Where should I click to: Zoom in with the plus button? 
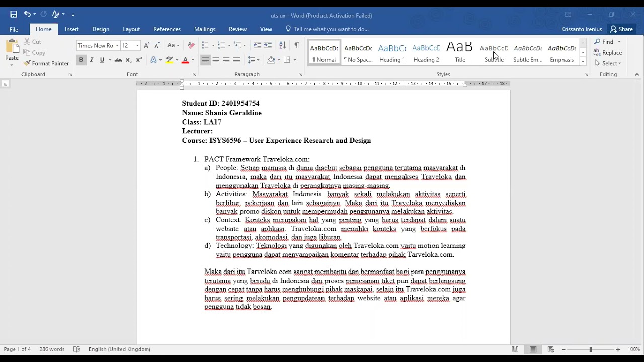[618, 349]
